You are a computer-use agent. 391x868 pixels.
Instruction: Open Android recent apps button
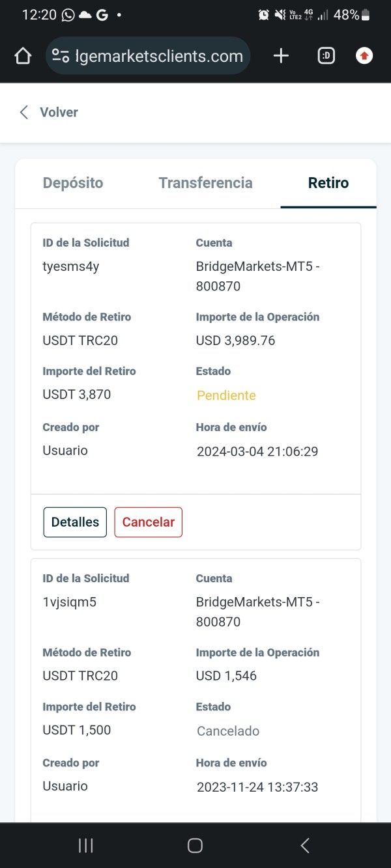tap(85, 845)
